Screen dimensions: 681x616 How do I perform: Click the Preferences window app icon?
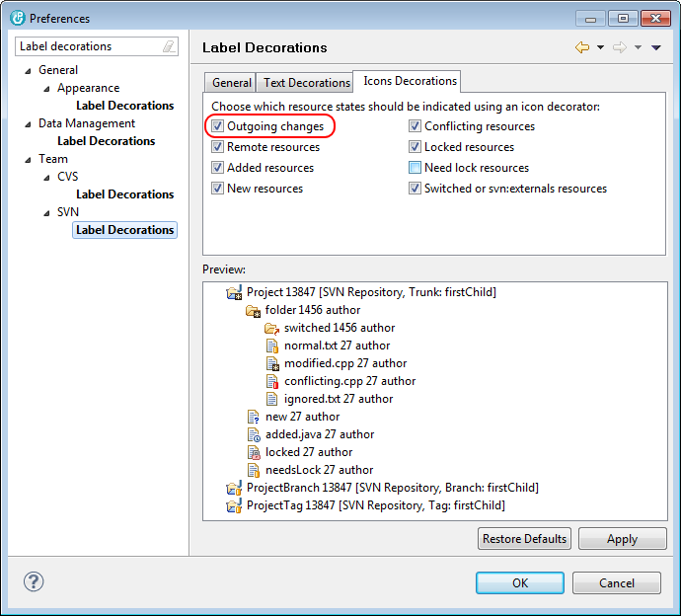click(x=18, y=18)
